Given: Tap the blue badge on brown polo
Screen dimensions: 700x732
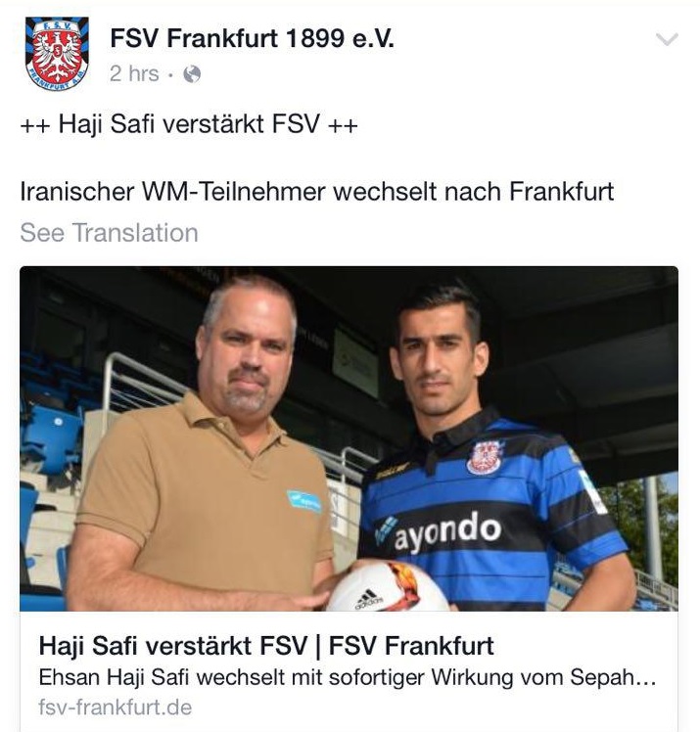Looking at the screenshot, I should pos(304,501).
